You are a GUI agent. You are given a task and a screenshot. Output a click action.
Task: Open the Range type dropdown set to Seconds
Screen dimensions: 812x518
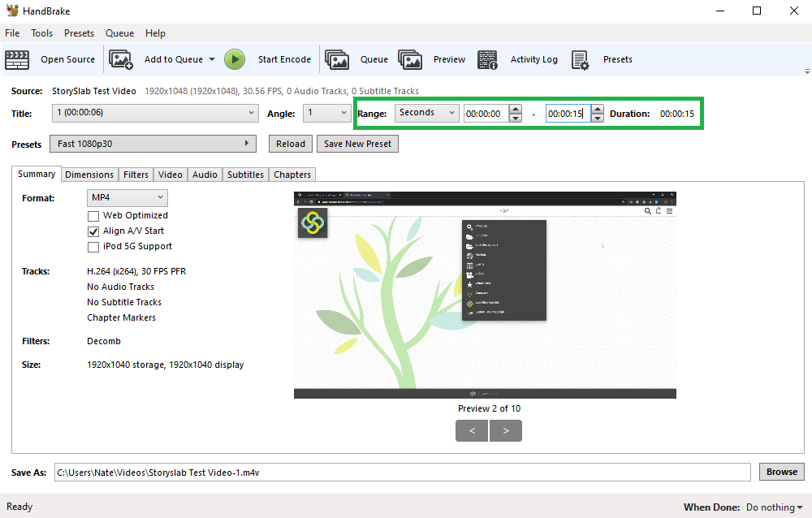point(427,113)
